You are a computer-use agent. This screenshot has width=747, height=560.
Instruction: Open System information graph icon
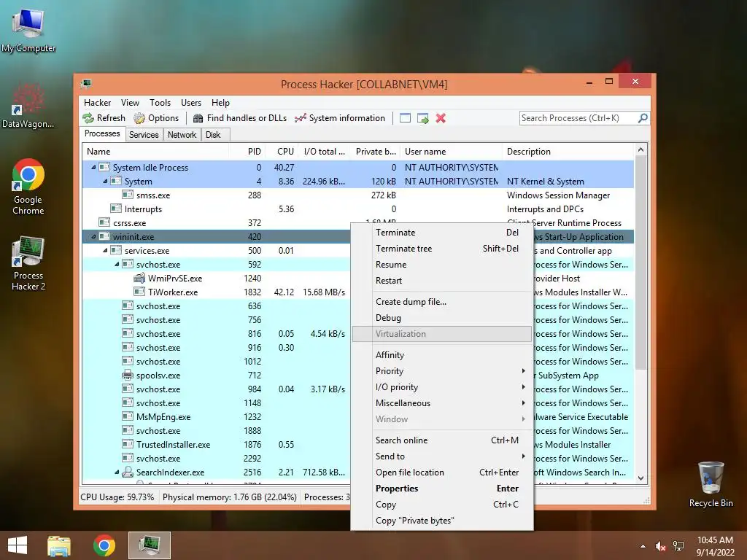(300, 118)
